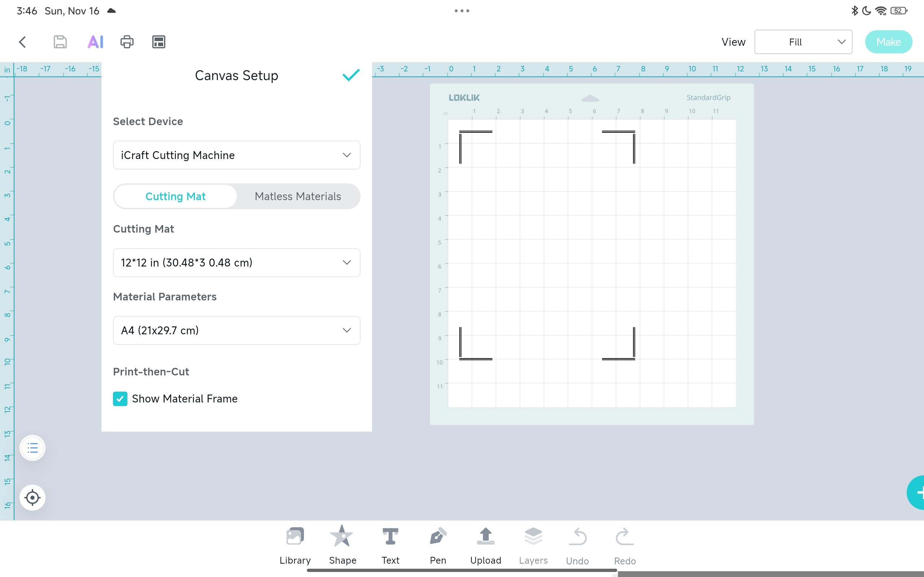Uncheck Show Material Frame checkbox

pyautogui.click(x=120, y=399)
